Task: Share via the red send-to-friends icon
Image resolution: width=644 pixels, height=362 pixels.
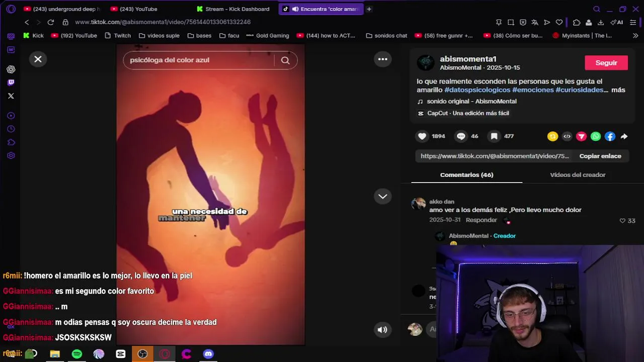Action: [x=581, y=136]
